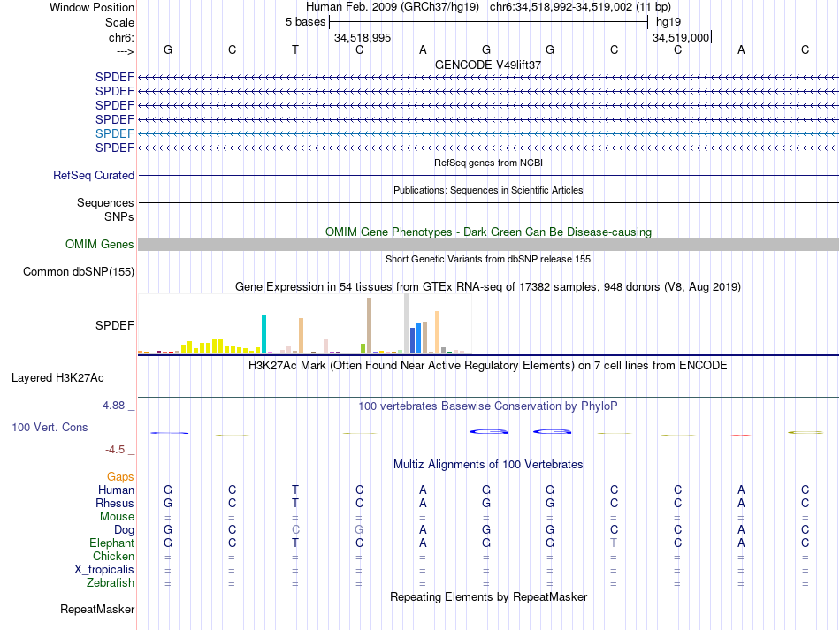The height and width of the screenshot is (630, 840).
Task: Click the 'Rhesus' alignment row label
Action: click(x=115, y=503)
